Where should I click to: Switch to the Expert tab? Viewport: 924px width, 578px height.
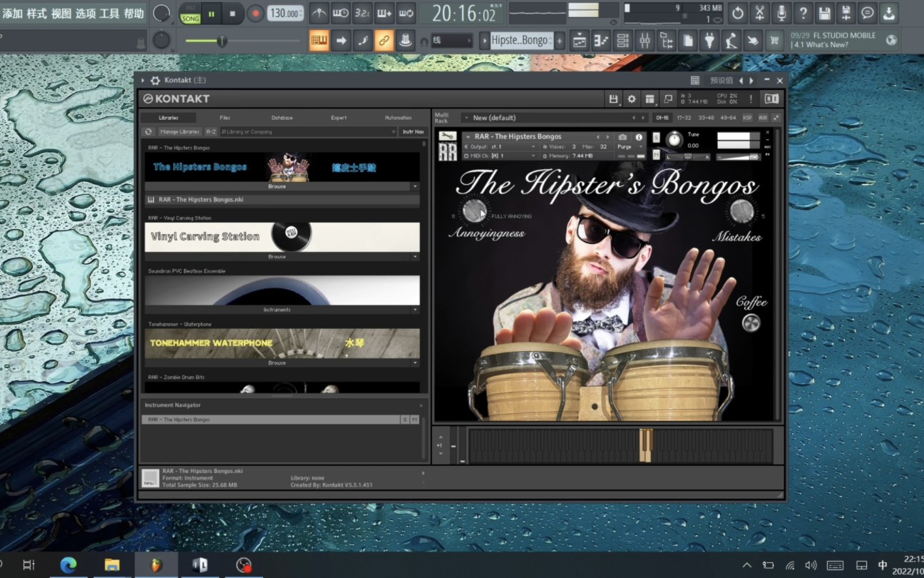[x=339, y=118]
